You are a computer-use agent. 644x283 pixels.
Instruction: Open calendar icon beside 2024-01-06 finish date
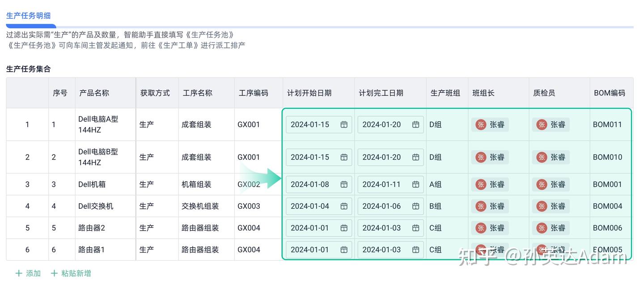coord(415,206)
